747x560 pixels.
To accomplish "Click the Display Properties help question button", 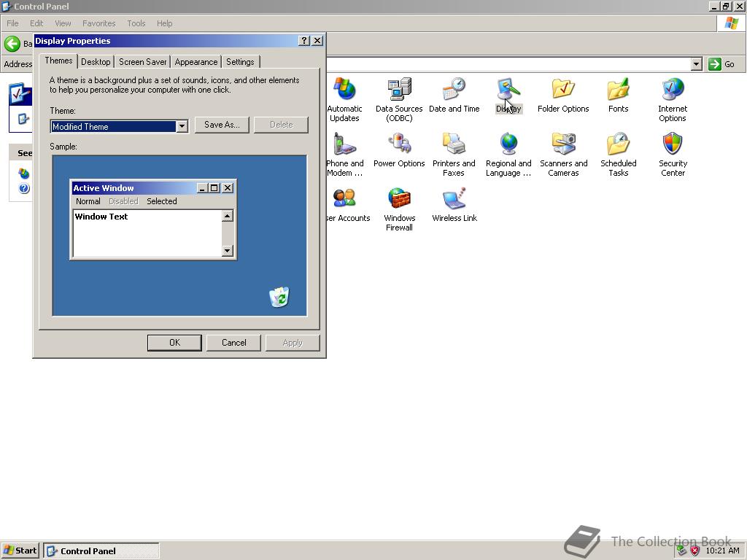I will coord(304,41).
